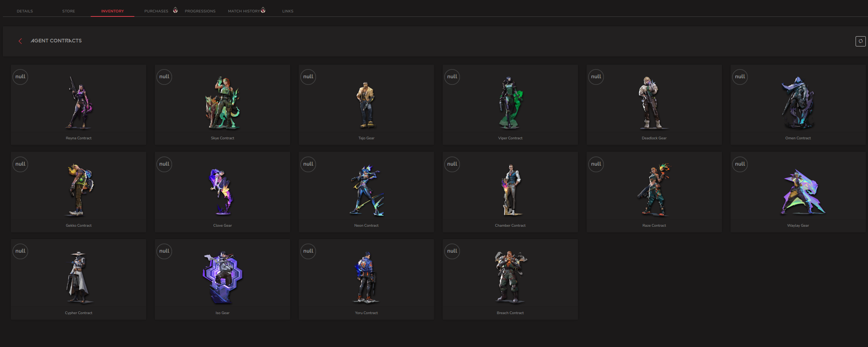Screen dimensions: 868x347
Task: Click the null badge on Clove Gear
Action: pyautogui.click(x=164, y=164)
